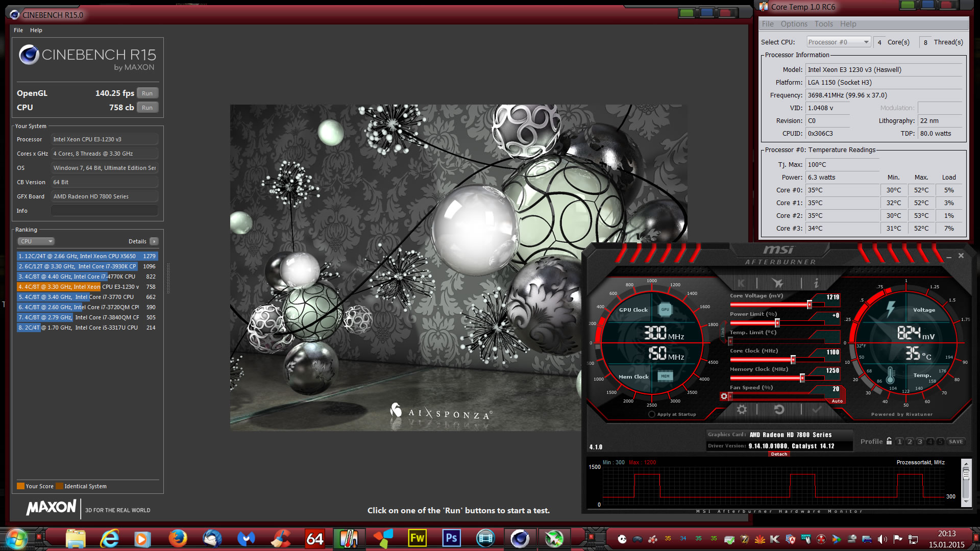Open Cinebench File menu
980x551 pixels.
coord(18,30)
